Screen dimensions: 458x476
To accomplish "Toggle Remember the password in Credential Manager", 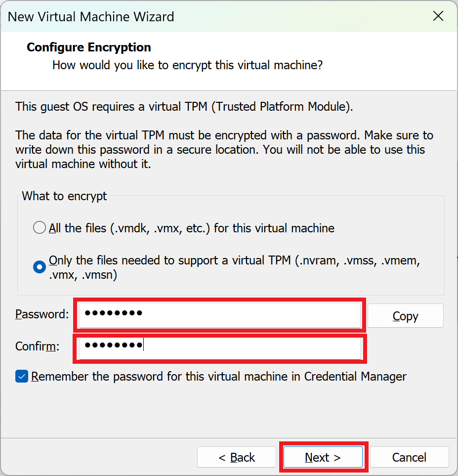I will coord(22,377).
